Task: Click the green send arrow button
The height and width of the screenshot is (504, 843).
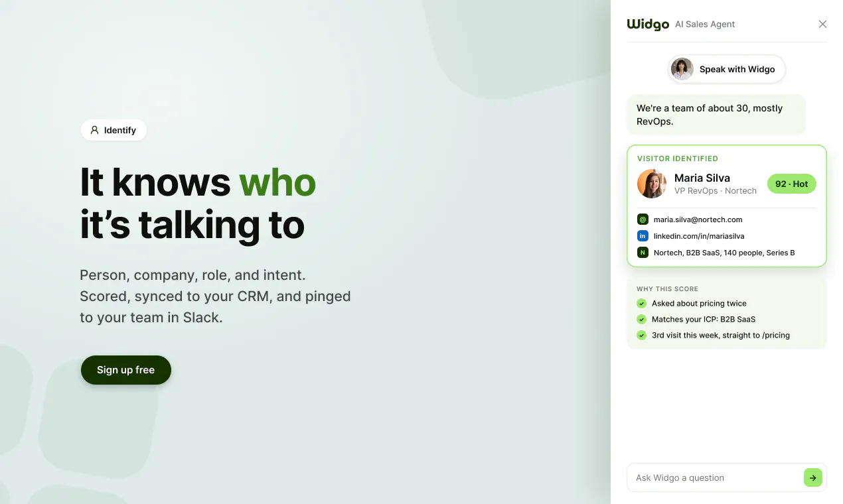Action: (x=813, y=477)
